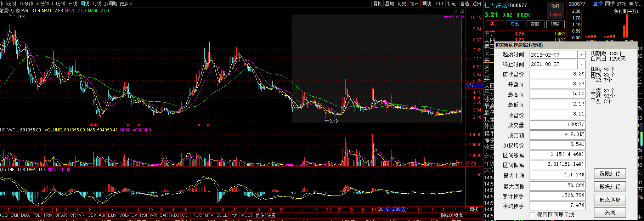
Task: Click the 阶段排行 button
Action: pos(610,174)
